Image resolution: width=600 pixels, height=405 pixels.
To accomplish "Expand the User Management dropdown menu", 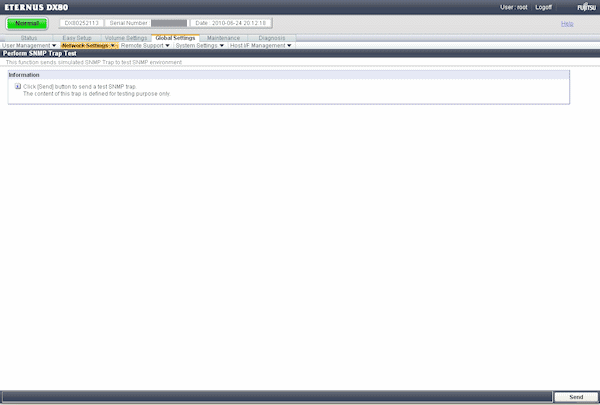I will pyautogui.click(x=29, y=46).
